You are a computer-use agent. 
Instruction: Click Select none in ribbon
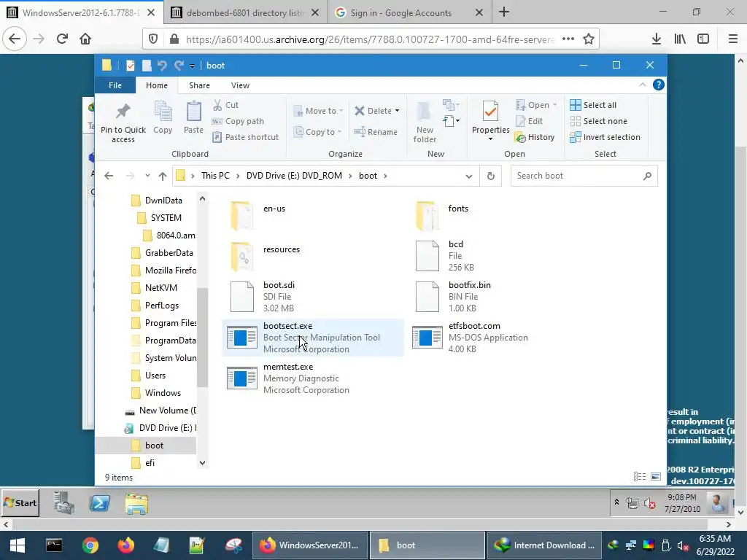pyautogui.click(x=599, y=121)
